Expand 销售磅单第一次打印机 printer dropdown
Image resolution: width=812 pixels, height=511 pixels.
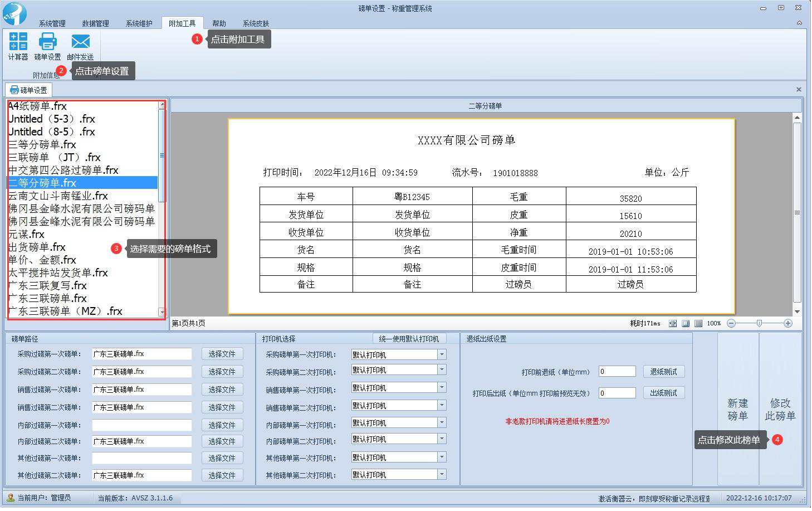coord(442,388)
